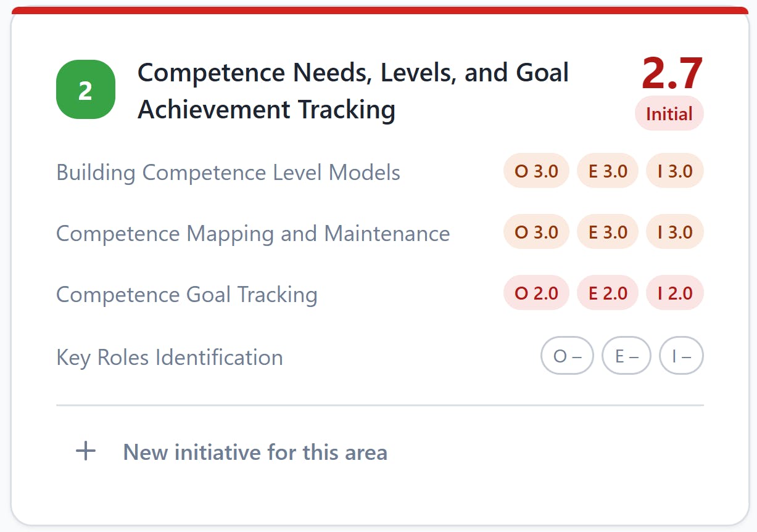Select O 3.0 for Competence Mapping and Maintenance
Viewport: 757px width, 532px height.
click(x=536, y=232)
